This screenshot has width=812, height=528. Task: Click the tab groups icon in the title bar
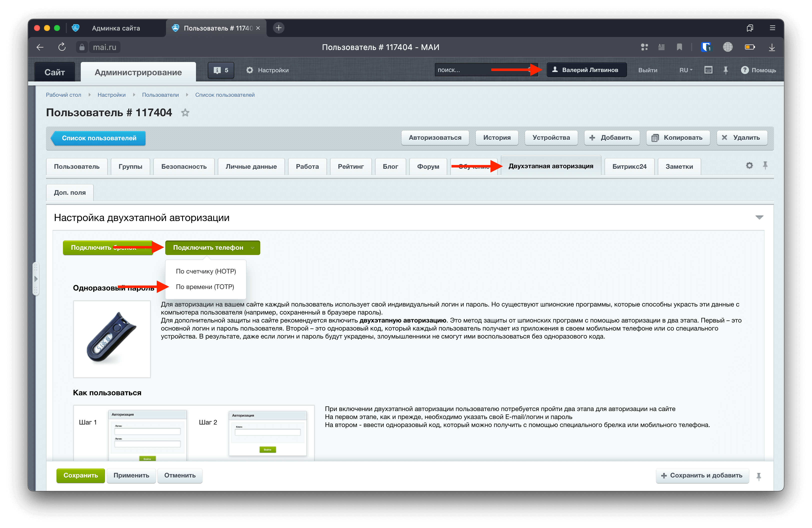[750, 28]
